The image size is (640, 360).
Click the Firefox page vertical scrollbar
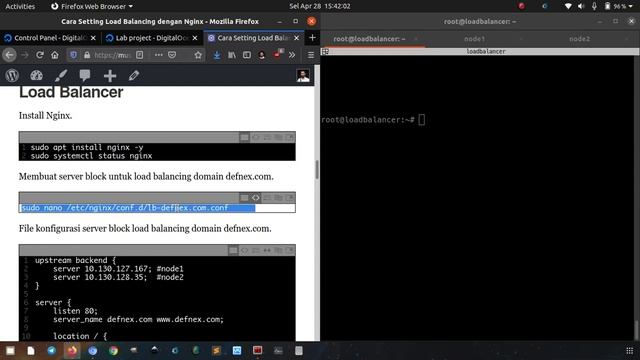pos(317,169)
